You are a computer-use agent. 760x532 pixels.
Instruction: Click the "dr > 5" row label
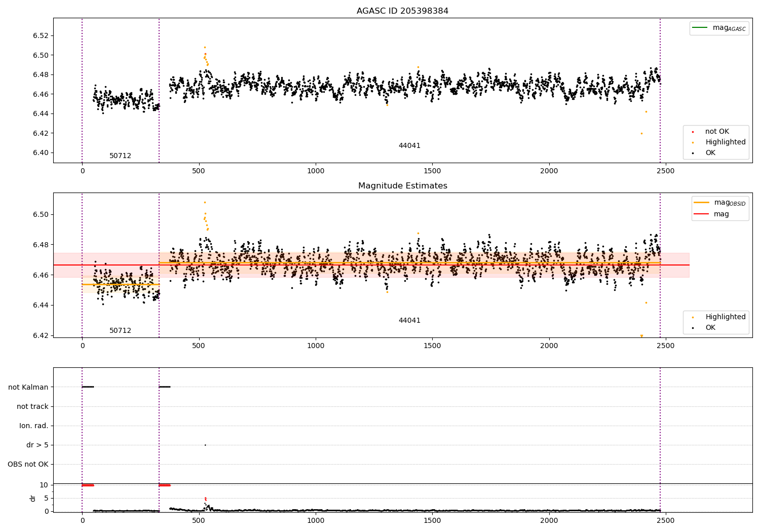coord(37,445)
